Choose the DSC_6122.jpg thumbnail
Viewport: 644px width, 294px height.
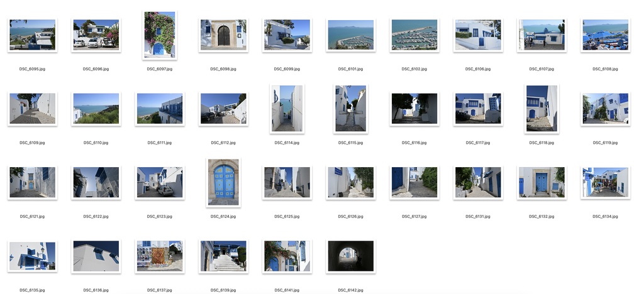96,182
